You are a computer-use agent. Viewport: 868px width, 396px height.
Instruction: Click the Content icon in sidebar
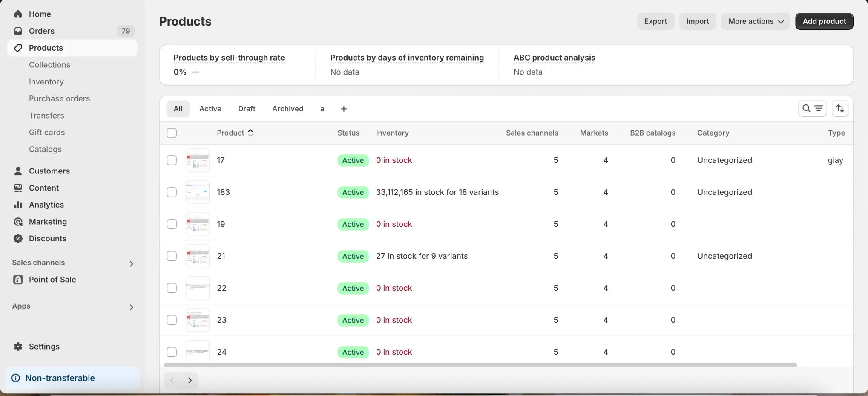(18, 188)
